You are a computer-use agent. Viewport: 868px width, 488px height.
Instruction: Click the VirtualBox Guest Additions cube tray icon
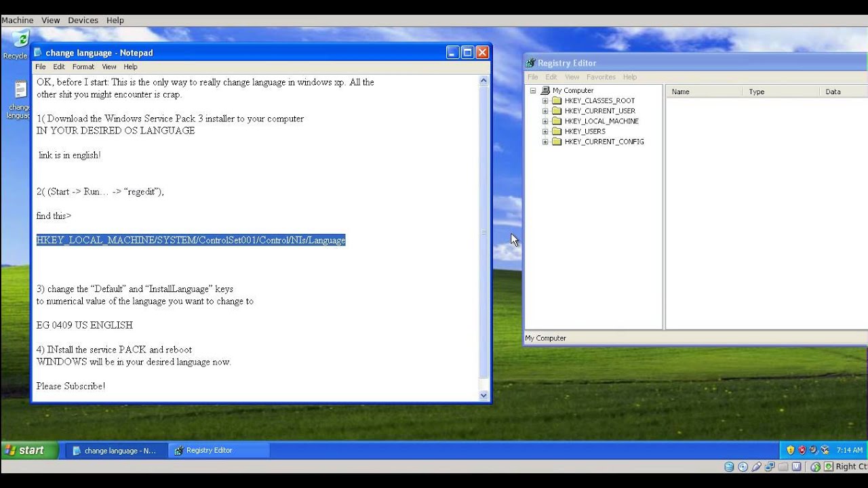(x=825, y=450)
